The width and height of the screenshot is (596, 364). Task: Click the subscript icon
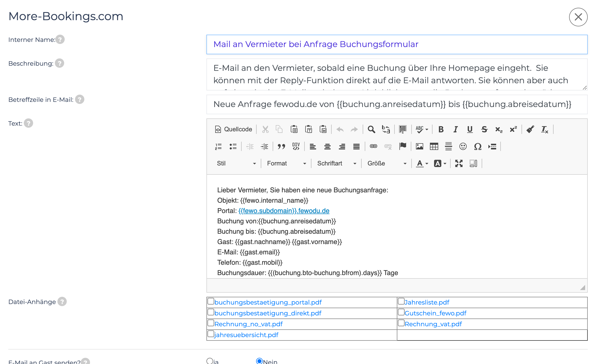click(x=499, y=129)
